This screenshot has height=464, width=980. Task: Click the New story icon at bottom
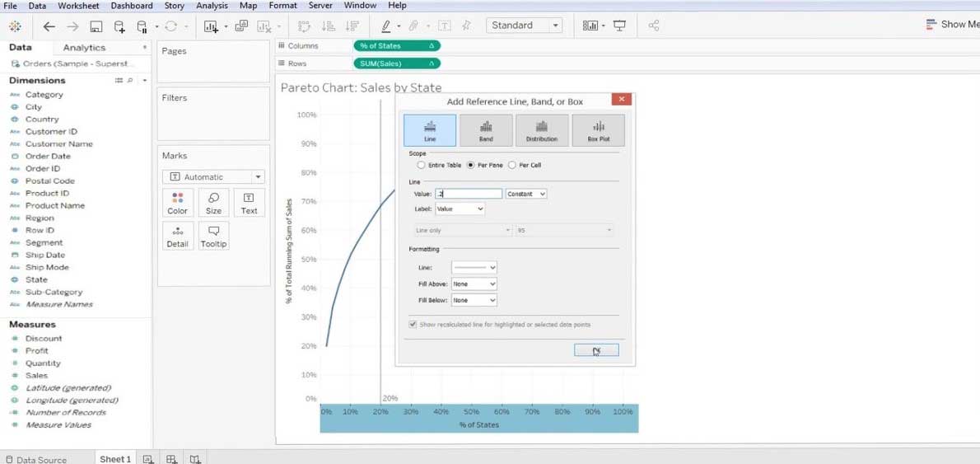pos(196,459)
